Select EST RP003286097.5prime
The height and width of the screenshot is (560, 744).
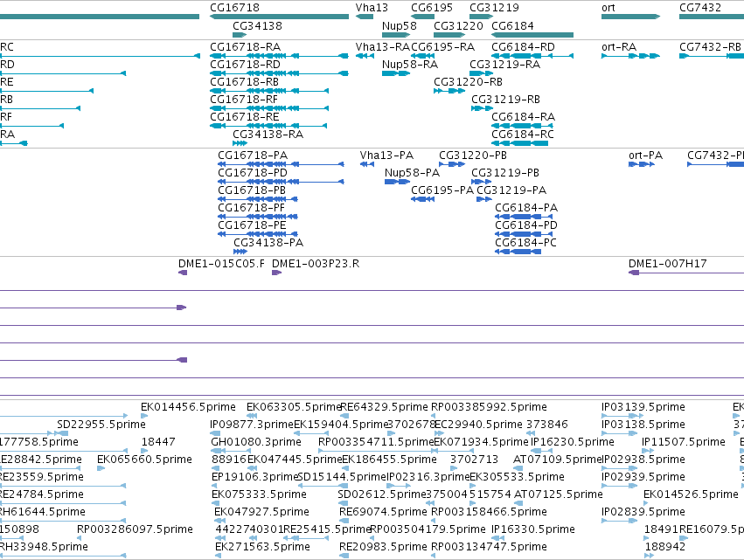(135, 529)
